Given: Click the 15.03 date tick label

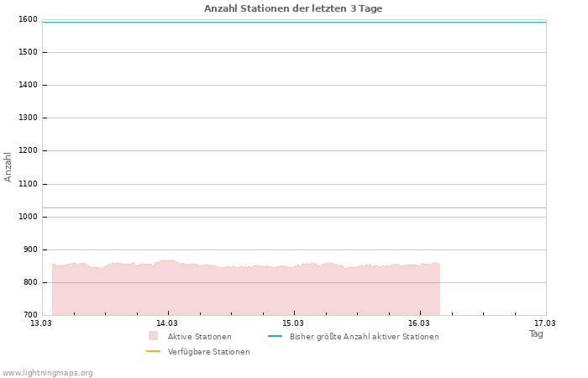Looking at the screenshot, I should pos(293,323).
